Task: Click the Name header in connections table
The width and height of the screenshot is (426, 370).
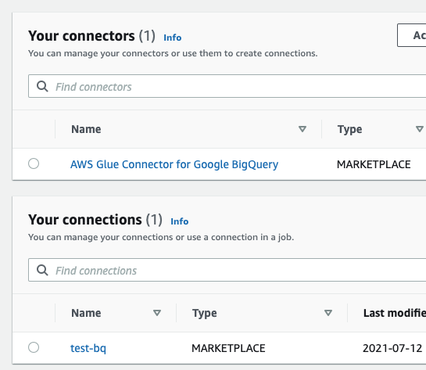Action: (x=86, y=313)
